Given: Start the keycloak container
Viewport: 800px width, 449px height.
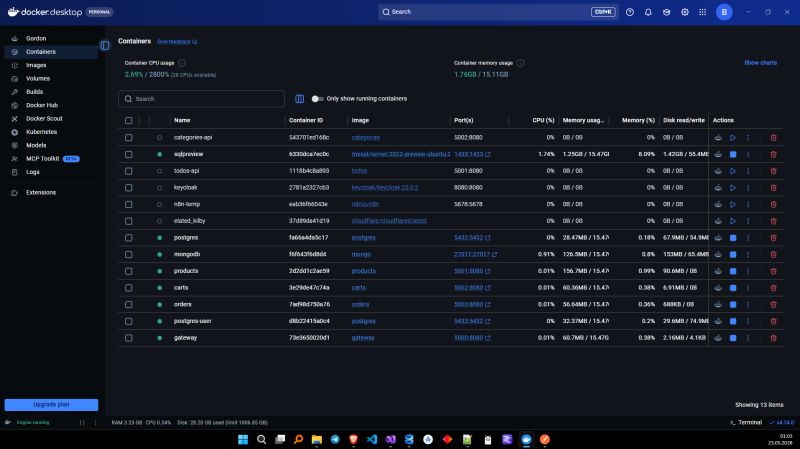Looking at the screenshot, I should point(733,188).
